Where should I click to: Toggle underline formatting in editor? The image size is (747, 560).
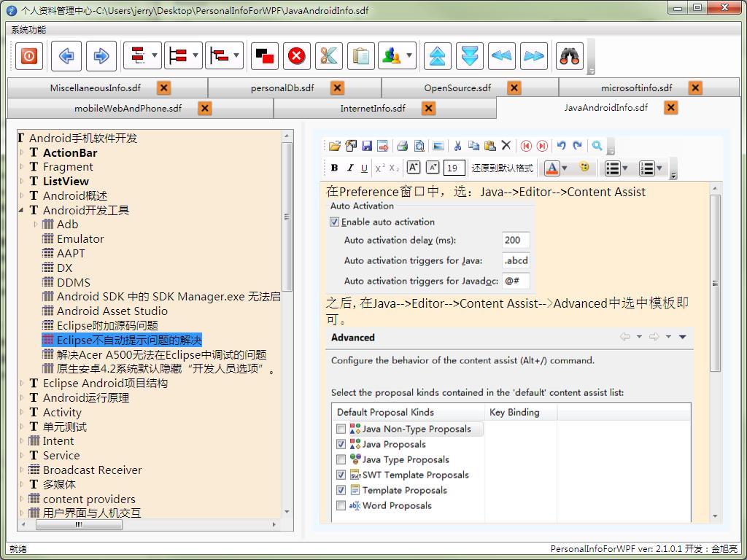click(x=365, y=168)
